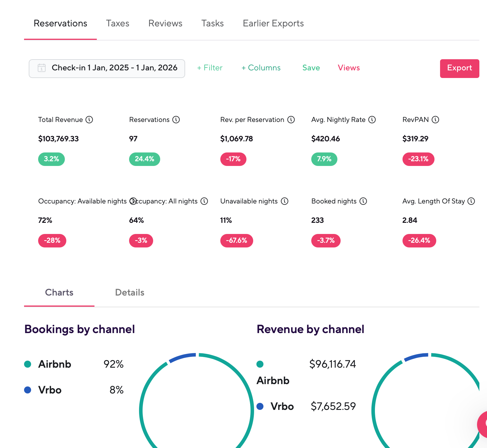This screenshot has height=448, width=487.
Task: Click the Export button
Action: tap(459, 68)
